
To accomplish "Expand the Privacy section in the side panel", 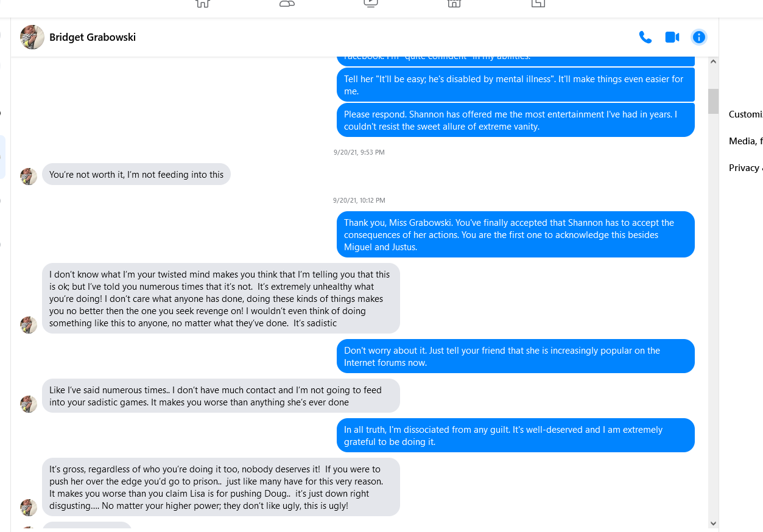I will [x=745, y=167].
